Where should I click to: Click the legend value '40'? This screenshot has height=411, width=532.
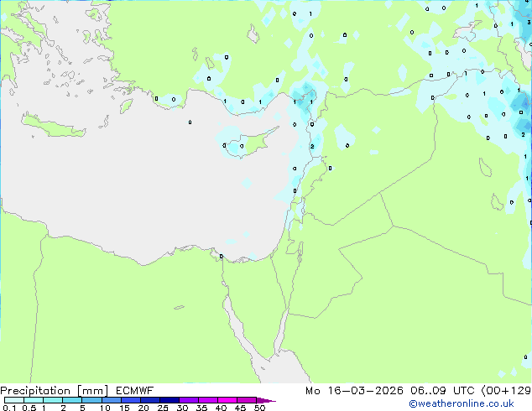(x=221, y=408)
